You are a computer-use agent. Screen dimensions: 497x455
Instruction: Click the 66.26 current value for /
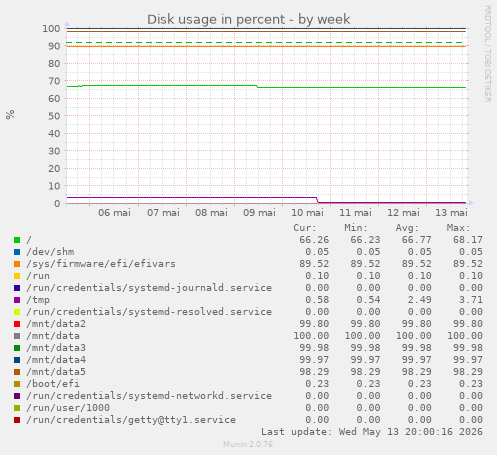pos(314,240)
